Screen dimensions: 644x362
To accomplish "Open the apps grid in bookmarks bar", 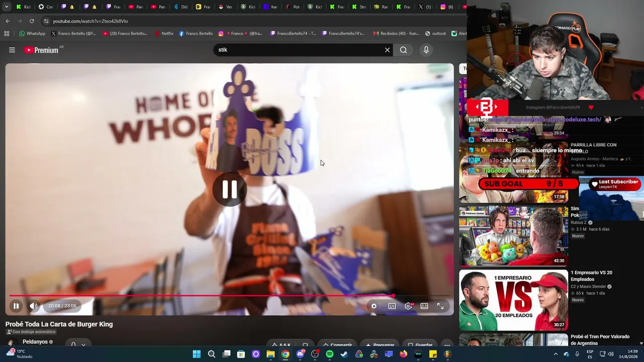I will point(7,34).
